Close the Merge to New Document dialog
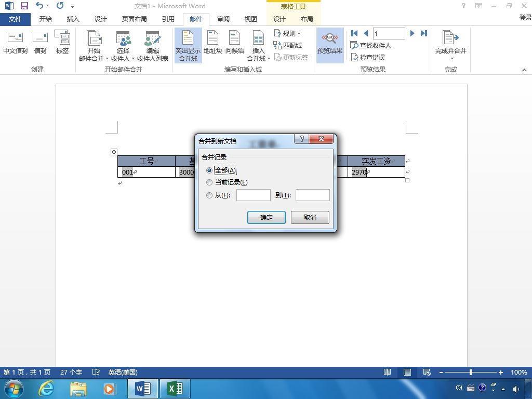 coord(321,139)
